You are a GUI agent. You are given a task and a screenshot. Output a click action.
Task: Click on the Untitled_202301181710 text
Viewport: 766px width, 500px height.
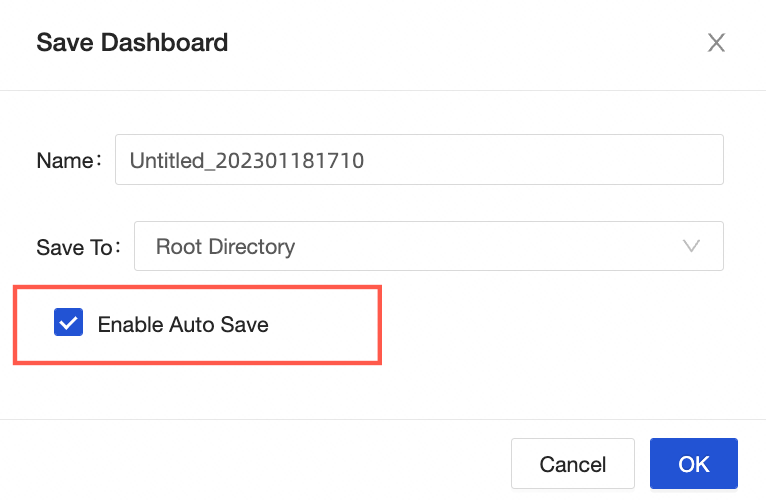pos(246,160)
